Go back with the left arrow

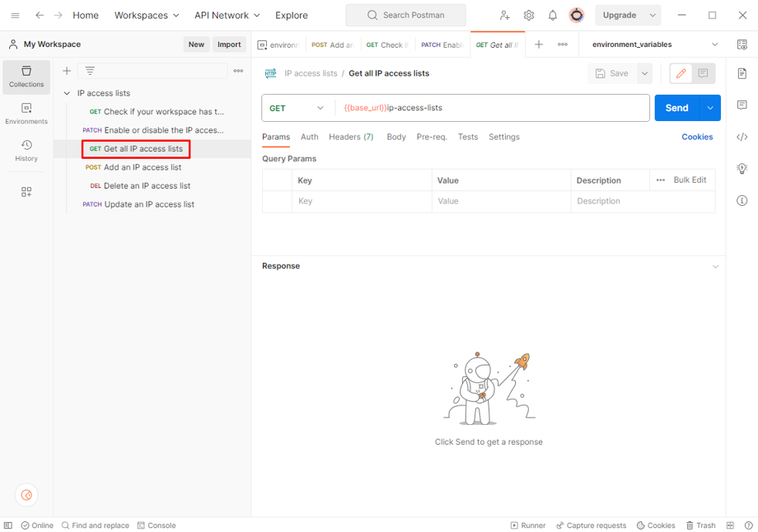point(40,16)
